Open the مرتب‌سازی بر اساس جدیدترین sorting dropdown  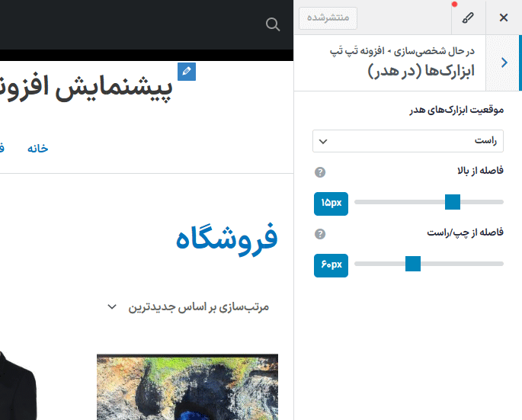188,307
